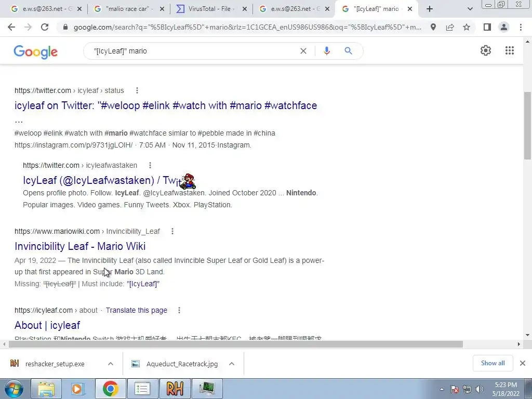
Task: Click inside the Google search field
Action: tap(193, 51)
